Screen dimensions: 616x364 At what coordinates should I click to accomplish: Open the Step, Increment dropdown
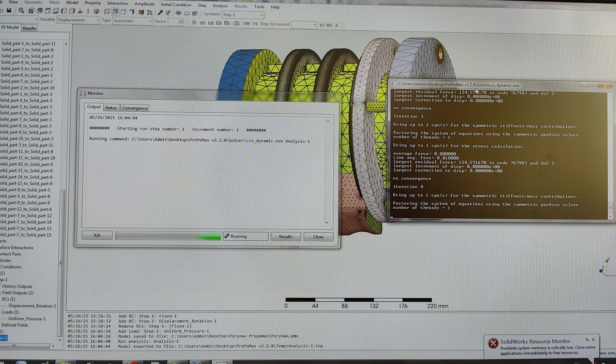click(x=304, y=25)
